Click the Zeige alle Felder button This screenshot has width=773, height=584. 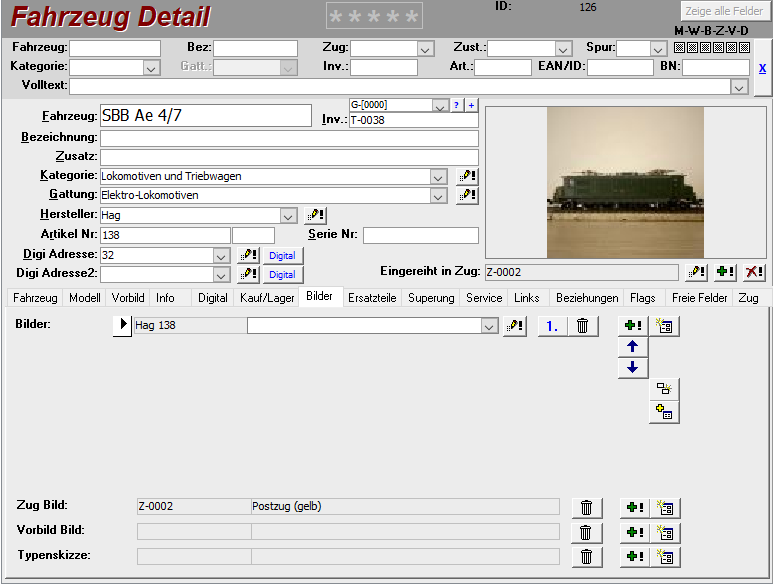coord(724,11)
